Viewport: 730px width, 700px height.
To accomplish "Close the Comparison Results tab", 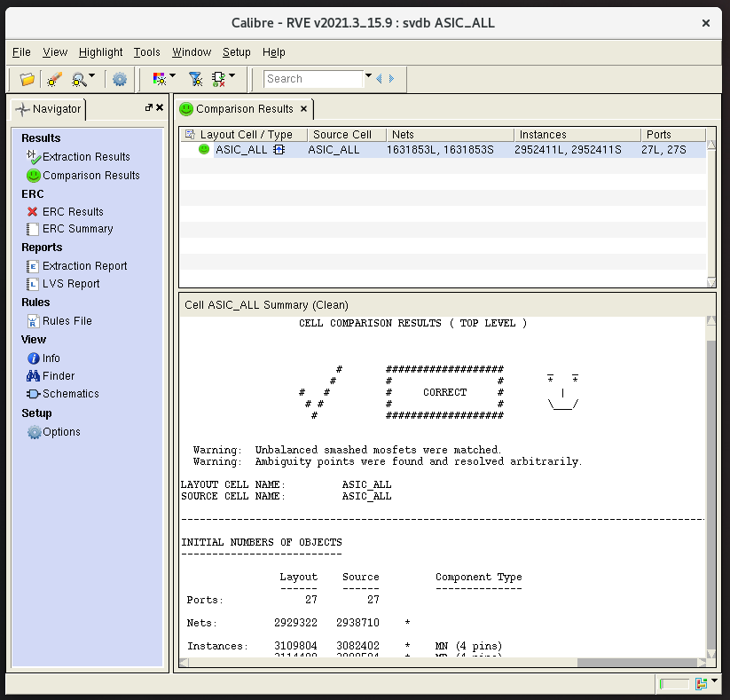I will (303, 109).
